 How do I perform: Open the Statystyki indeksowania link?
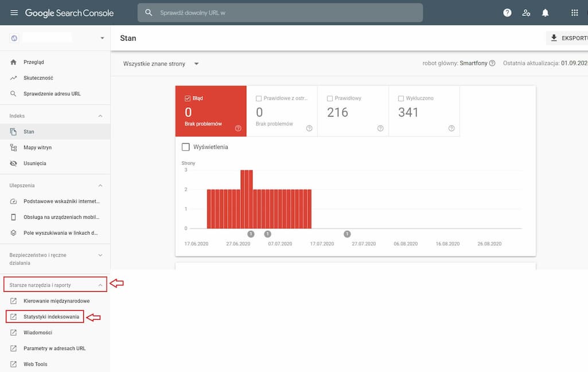51,317
